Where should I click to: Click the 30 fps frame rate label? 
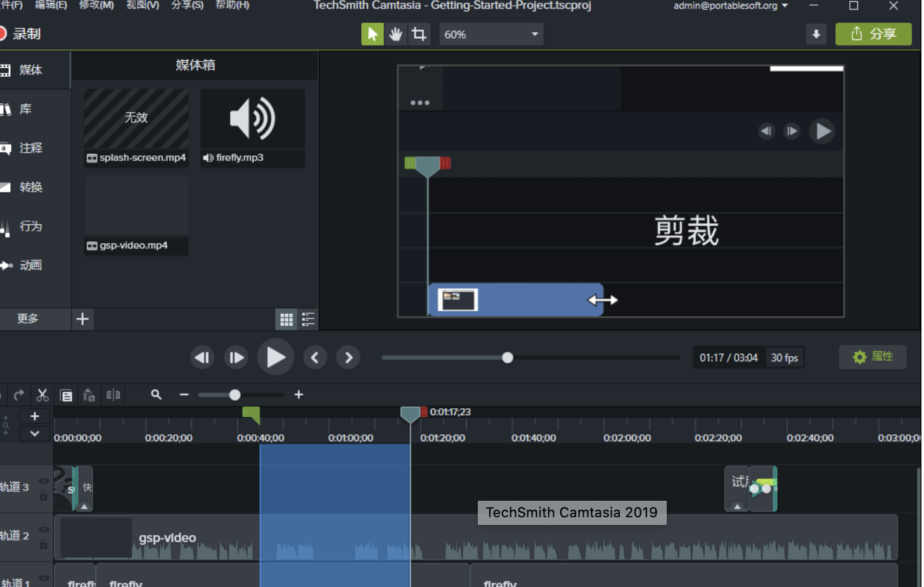click(x=785, y=358)
